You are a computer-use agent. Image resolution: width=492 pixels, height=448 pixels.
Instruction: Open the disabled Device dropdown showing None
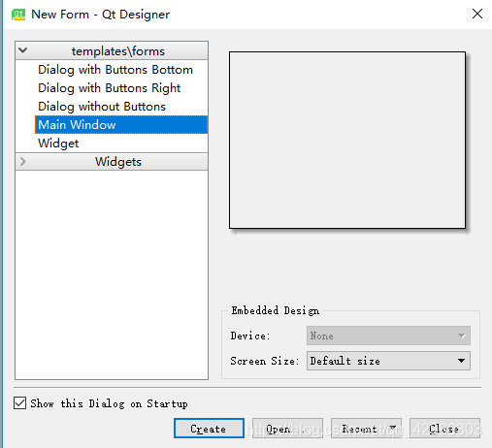point(388,336)
